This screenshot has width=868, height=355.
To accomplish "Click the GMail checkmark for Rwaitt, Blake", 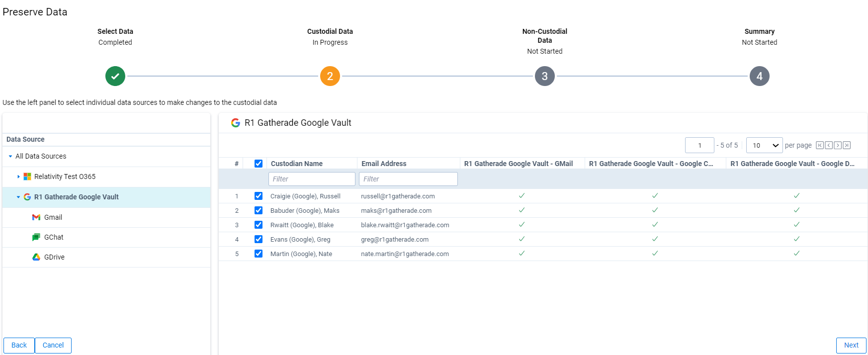I will tap(521, 225).
